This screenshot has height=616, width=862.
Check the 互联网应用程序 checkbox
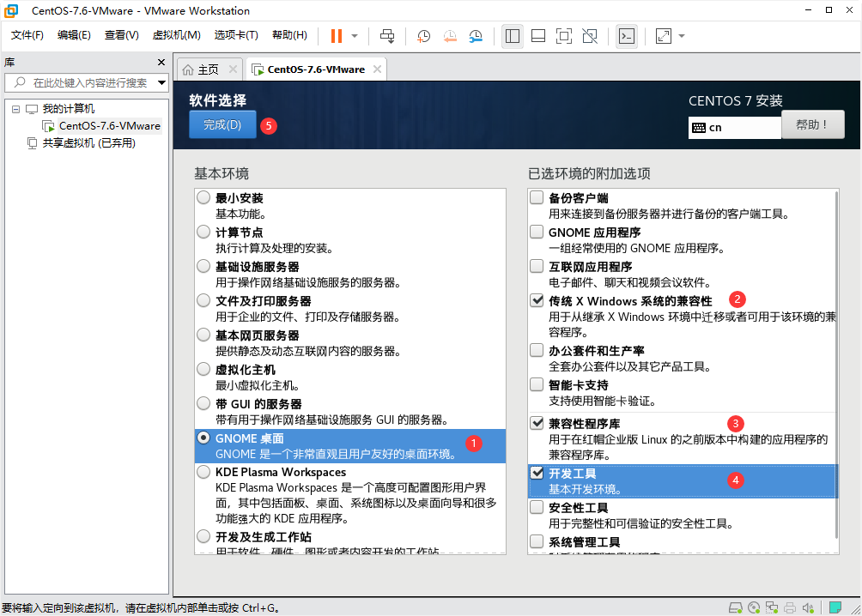[537, 266]
